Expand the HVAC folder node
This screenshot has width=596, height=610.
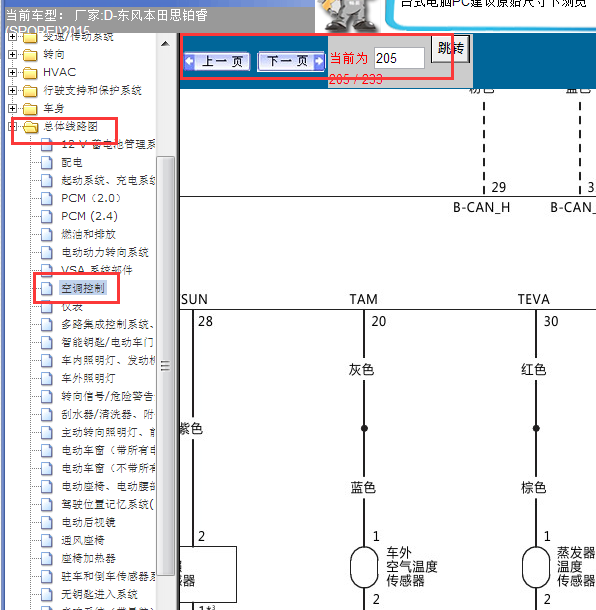pyautogui.click(x=12, y=72)
